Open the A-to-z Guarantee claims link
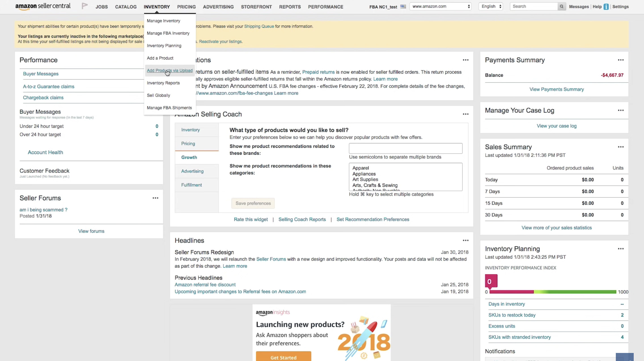This screenshot has width=644, height=361. point(49,86)
